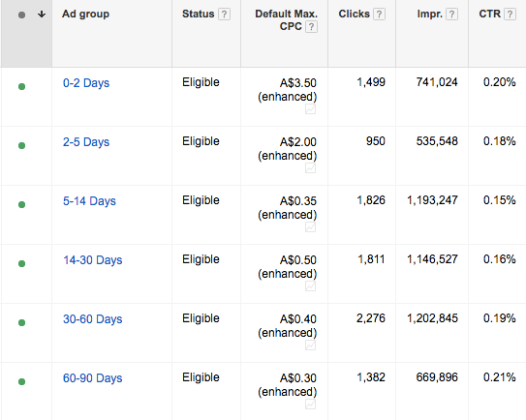Screen dimensions: 526x420
Task: Sort by Impr. column header
Action: pos(430,15)
